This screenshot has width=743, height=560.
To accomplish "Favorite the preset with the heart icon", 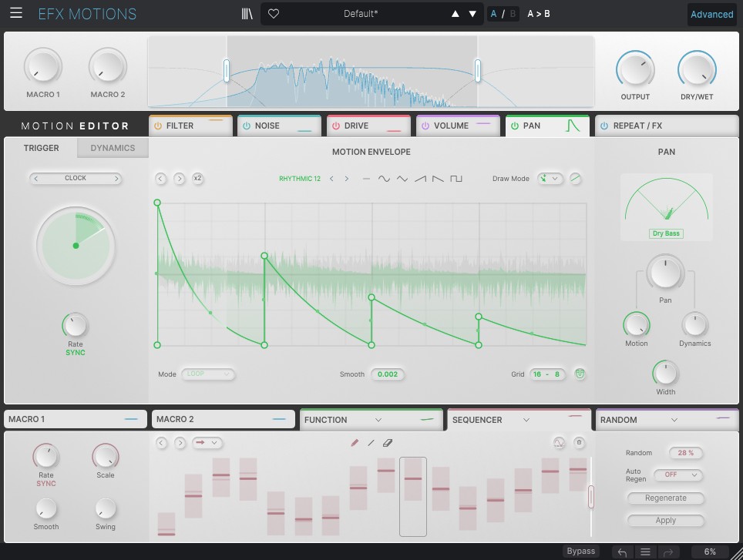I will [x=274, y=14].
